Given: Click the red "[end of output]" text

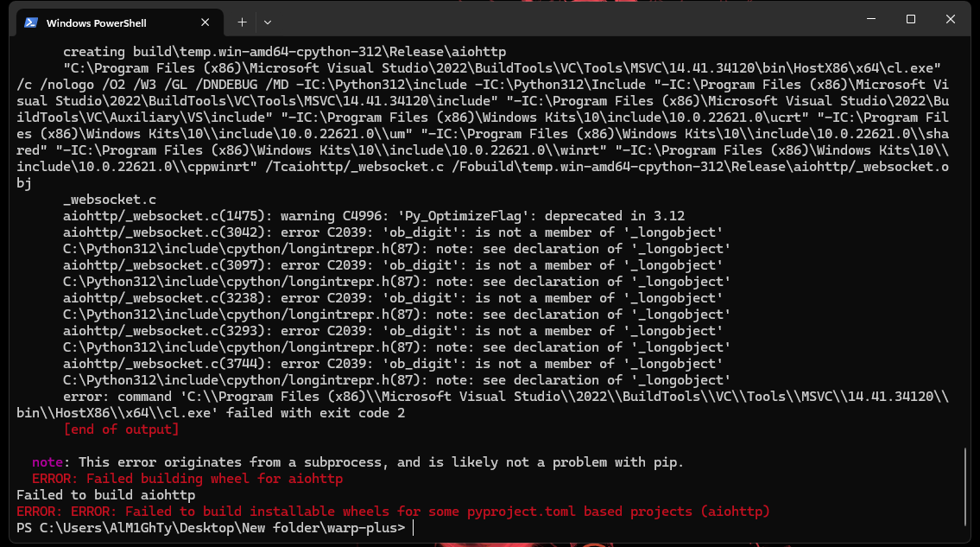Looking at the screenshot, I should (121, 429).
